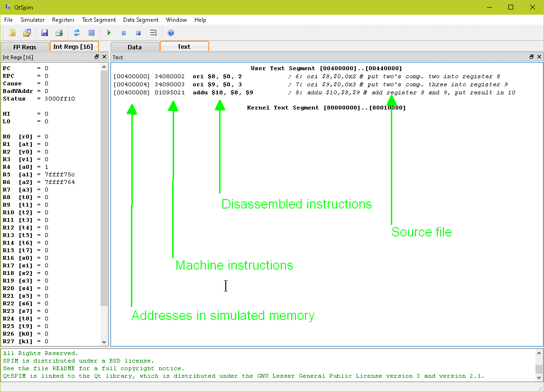Click the Print icon in the toolbar
The width and height of the screenshot is (544, 392).
click(x=59, y=33)
